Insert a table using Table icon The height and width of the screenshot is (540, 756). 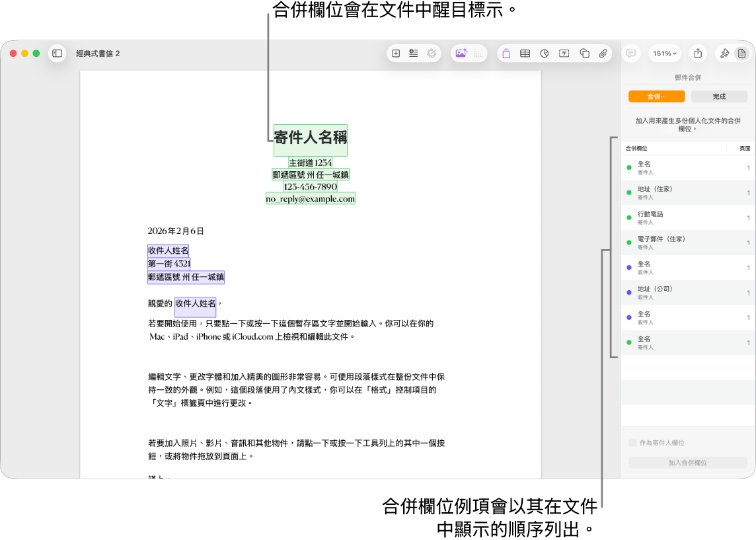[x=525, y=54]
